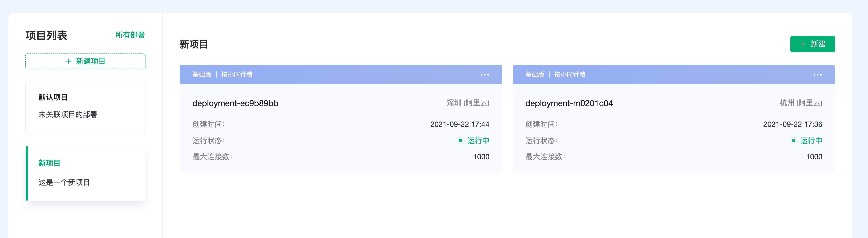
Task: Click the 新建项目 dashed button
Action: click(85, 61)
